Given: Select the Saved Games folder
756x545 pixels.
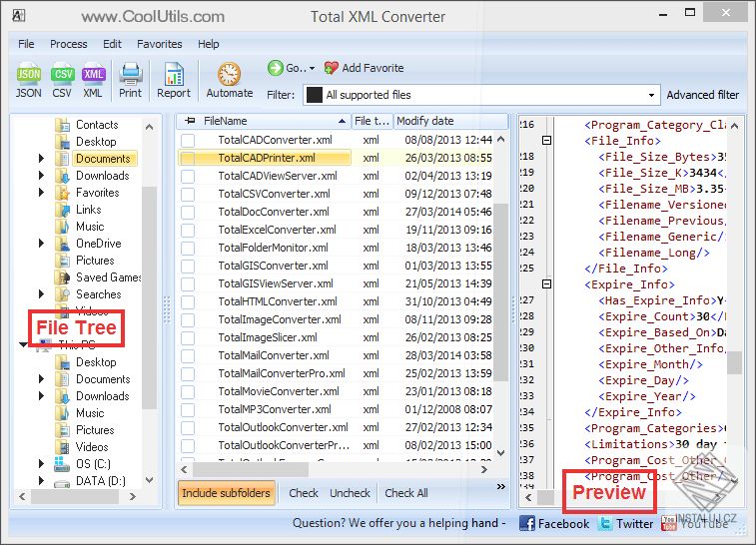Looking at the screenshot, I should [x=62, y=277].
